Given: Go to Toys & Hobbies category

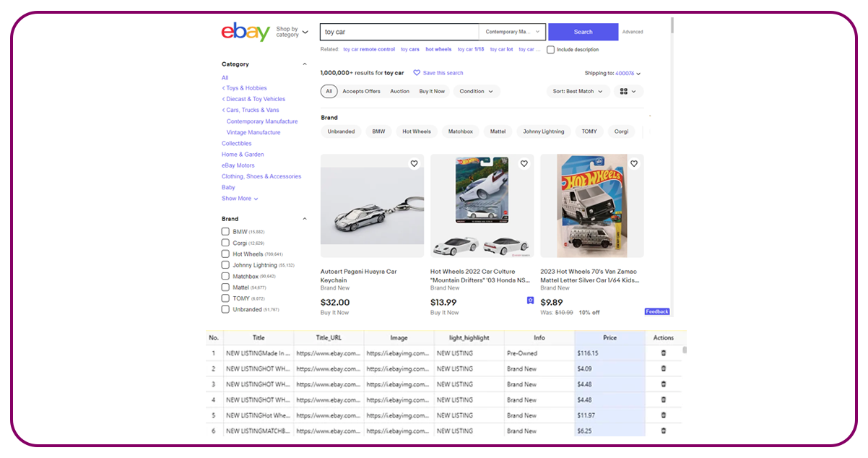Looking at the screenshot, I should (246, 88).
